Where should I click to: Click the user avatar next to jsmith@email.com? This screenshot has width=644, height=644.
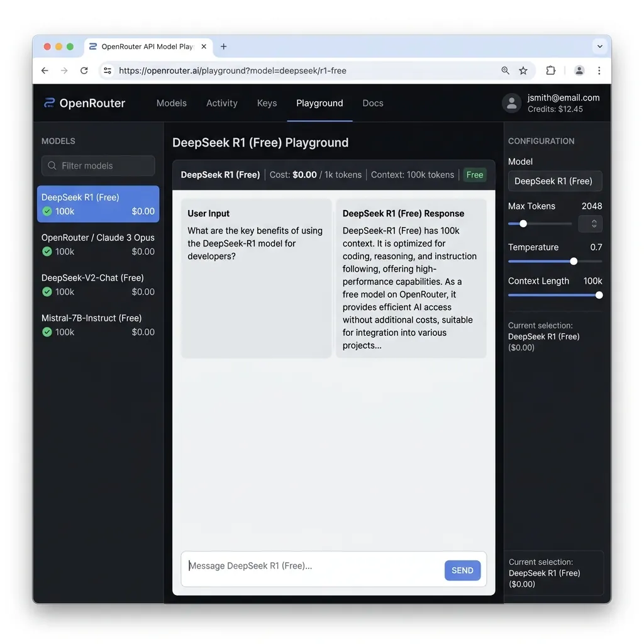(512, 103)
